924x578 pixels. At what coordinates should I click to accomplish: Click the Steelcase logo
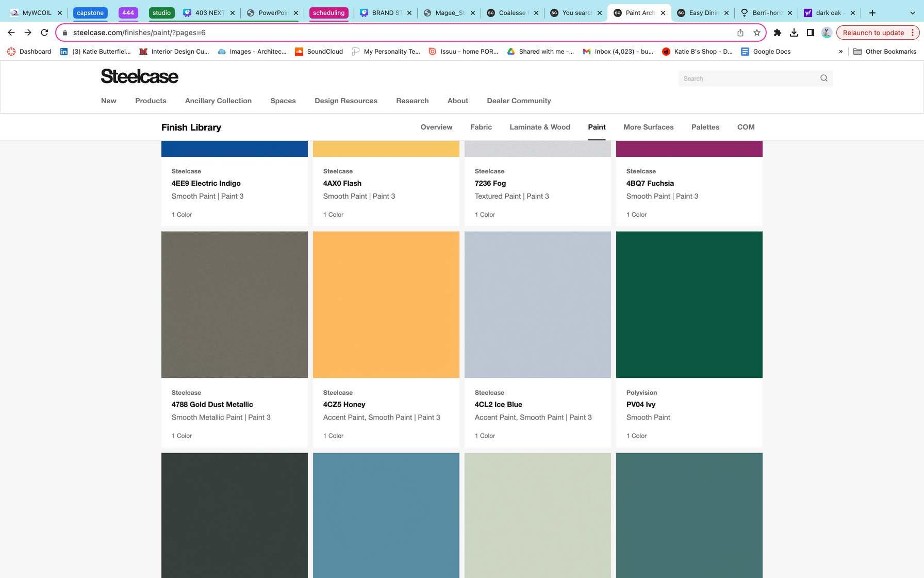pyautogui.click(x=140, y=76)
